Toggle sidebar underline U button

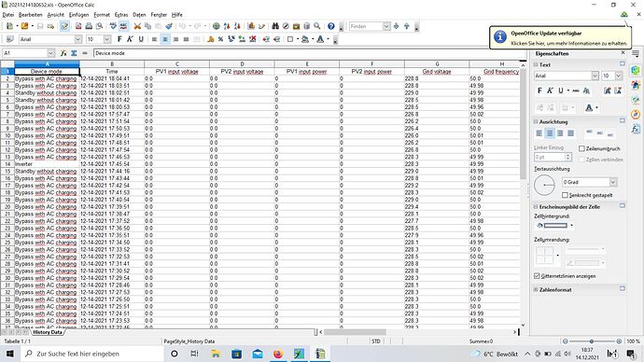(560, 90)
